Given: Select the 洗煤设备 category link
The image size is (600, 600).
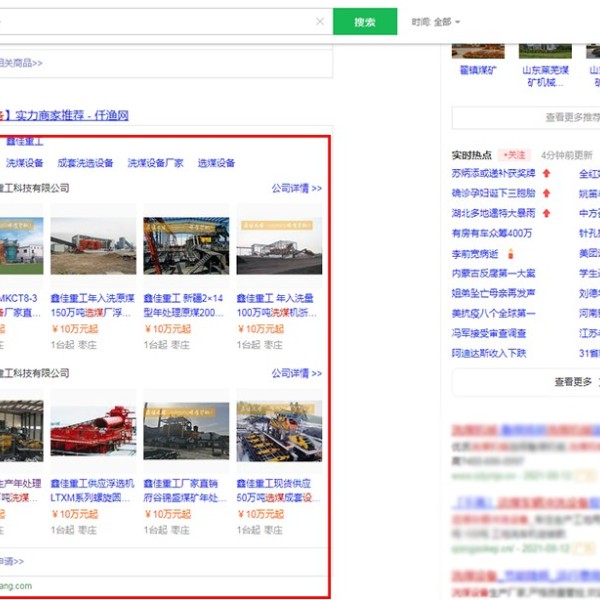Looking at the screenshot, I should pos(24,163).
